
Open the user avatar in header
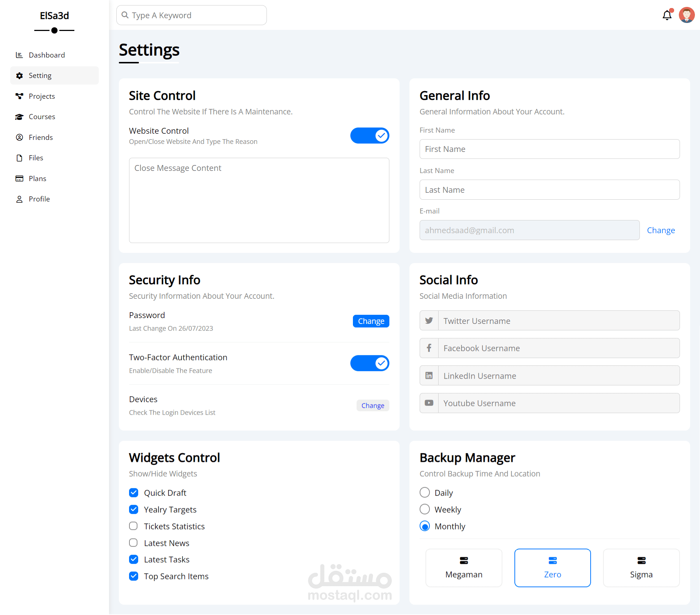tap(687, 15)
